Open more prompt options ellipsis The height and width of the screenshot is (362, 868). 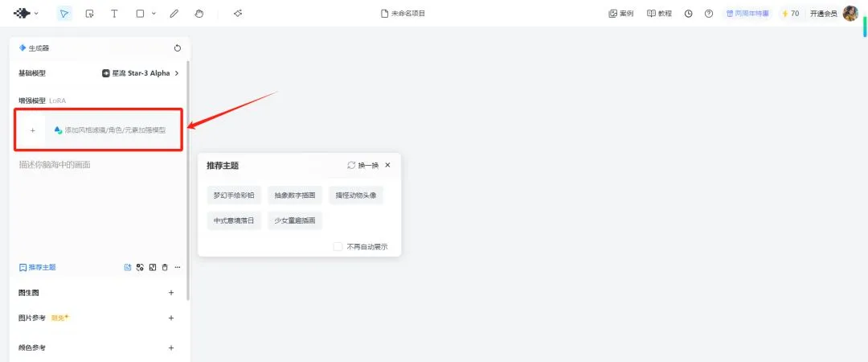177,267
